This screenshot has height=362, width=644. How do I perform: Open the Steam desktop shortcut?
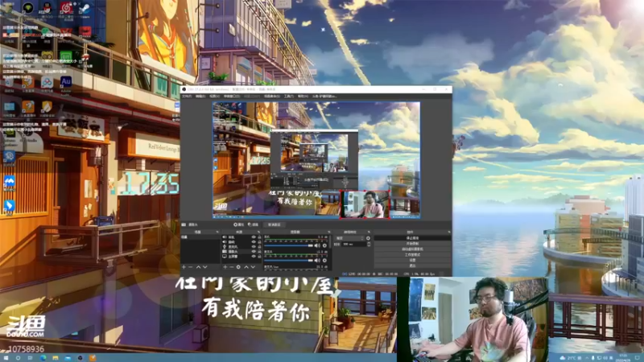pyautogui.click(x=85, y=9)
